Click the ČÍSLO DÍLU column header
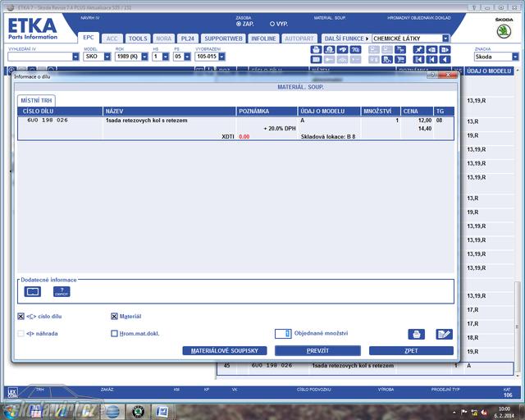 pos(60,112)
